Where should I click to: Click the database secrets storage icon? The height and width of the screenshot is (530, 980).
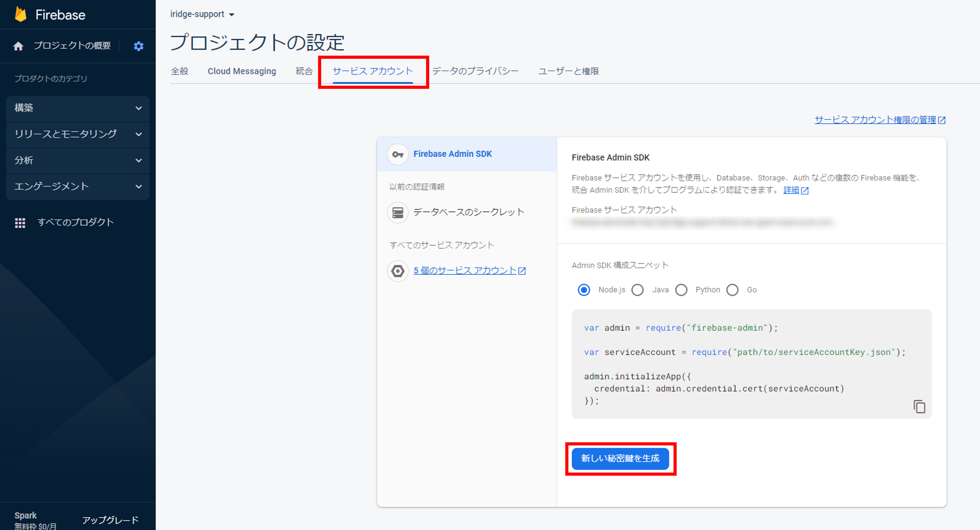click(x=398, y=213)
